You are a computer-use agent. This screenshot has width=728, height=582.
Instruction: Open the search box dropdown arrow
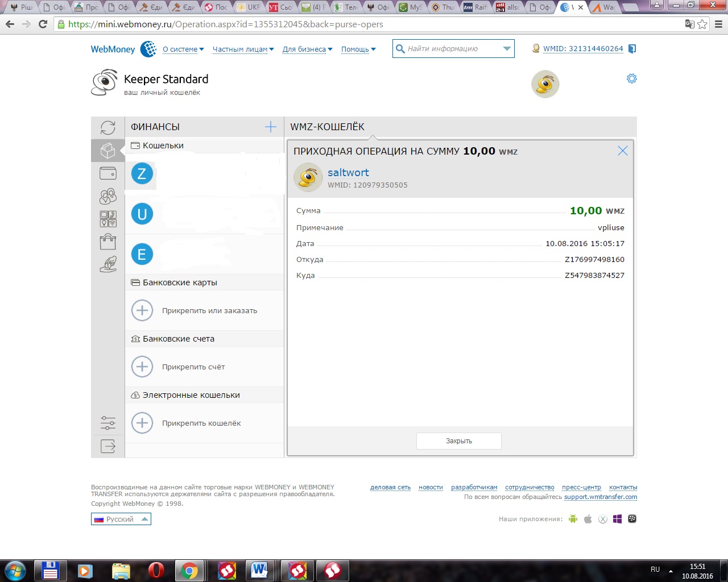507,49
